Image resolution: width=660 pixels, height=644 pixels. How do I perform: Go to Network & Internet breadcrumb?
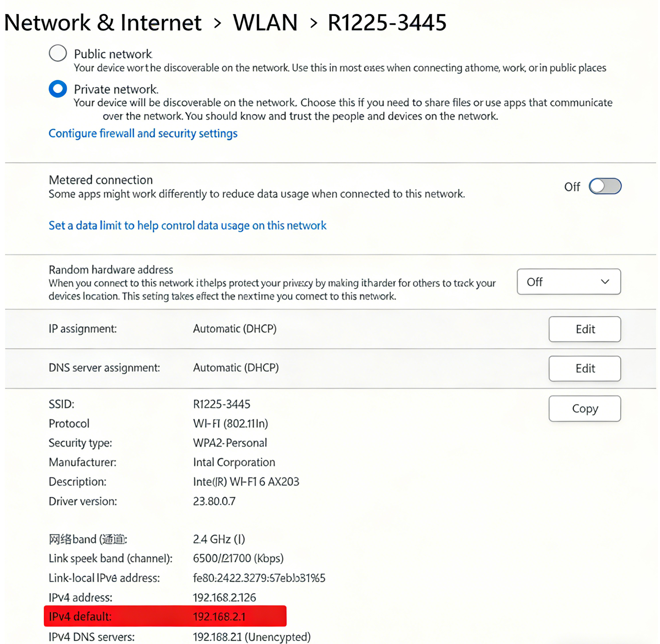coord(103,23)
